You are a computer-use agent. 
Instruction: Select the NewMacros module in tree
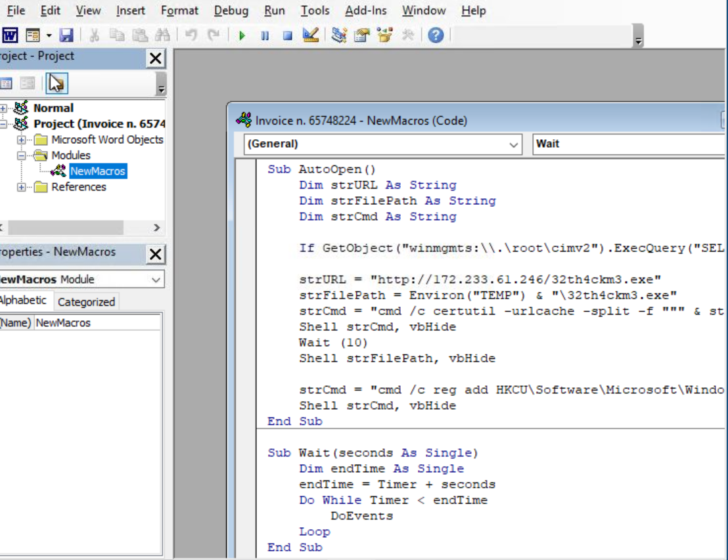(x=97, y=171)
